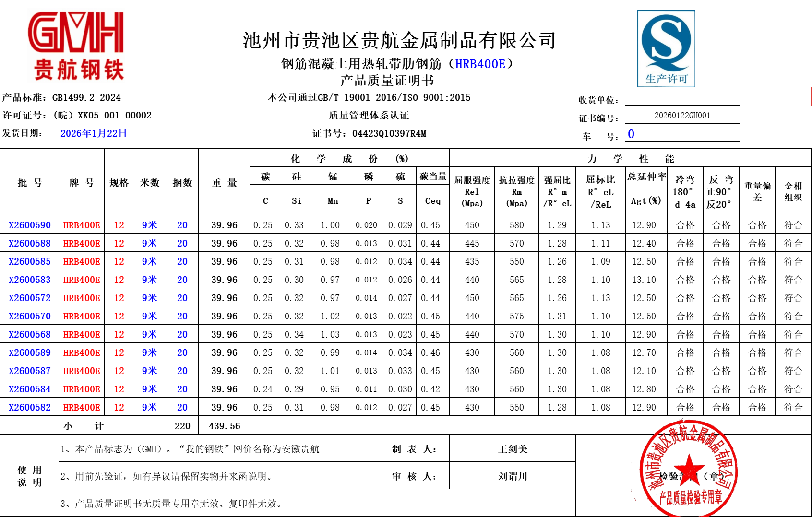Click the preparer name 王剑美
Viewport: 812px width, 517px height.
(x=513, y=449)
